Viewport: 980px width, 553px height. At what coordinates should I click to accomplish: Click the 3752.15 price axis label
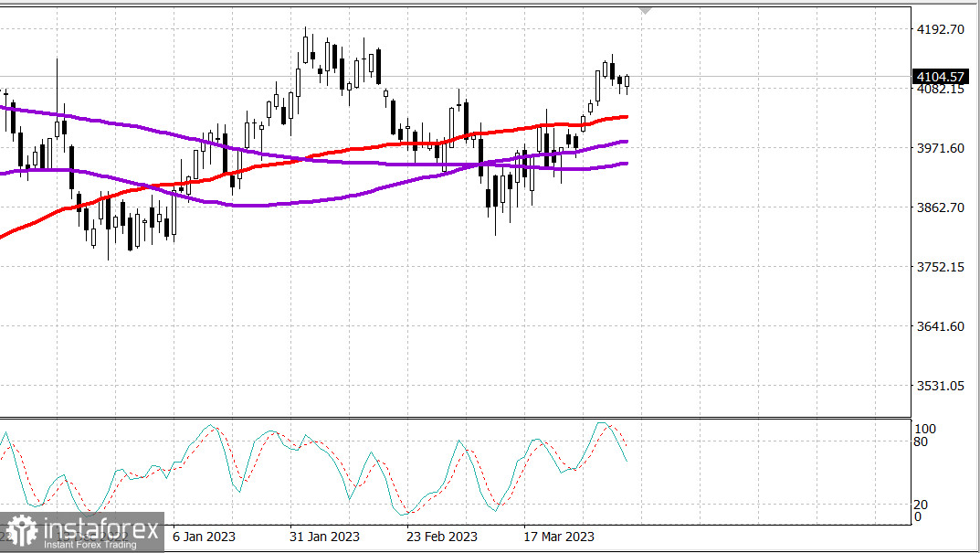pos(940,267)
